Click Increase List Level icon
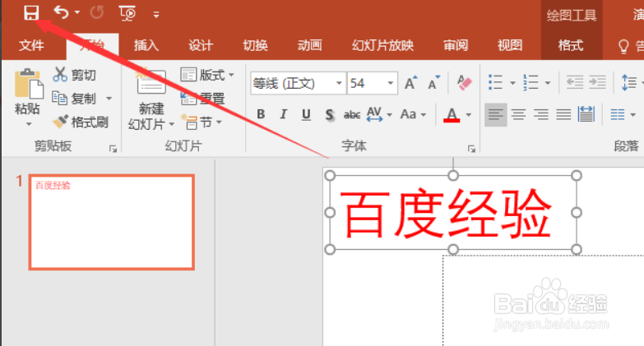The width and height of the screenshot is (644, 346). (597, 82)
